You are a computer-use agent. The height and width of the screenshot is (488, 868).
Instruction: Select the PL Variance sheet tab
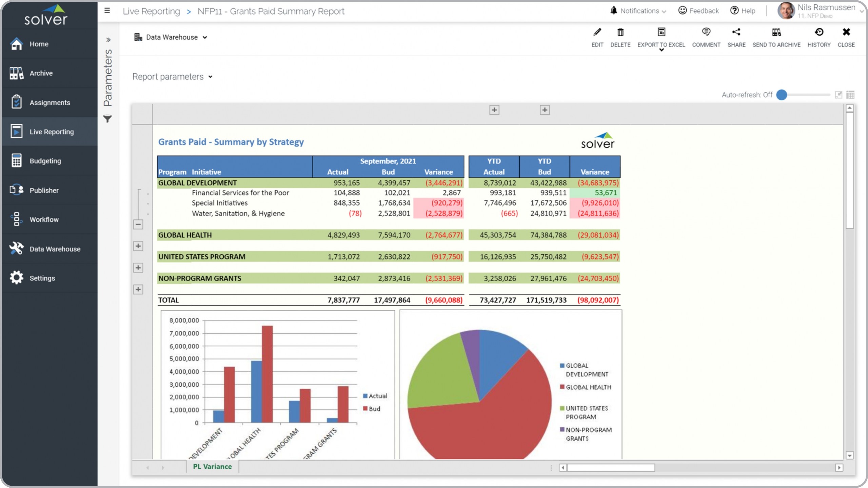(212, 467)
